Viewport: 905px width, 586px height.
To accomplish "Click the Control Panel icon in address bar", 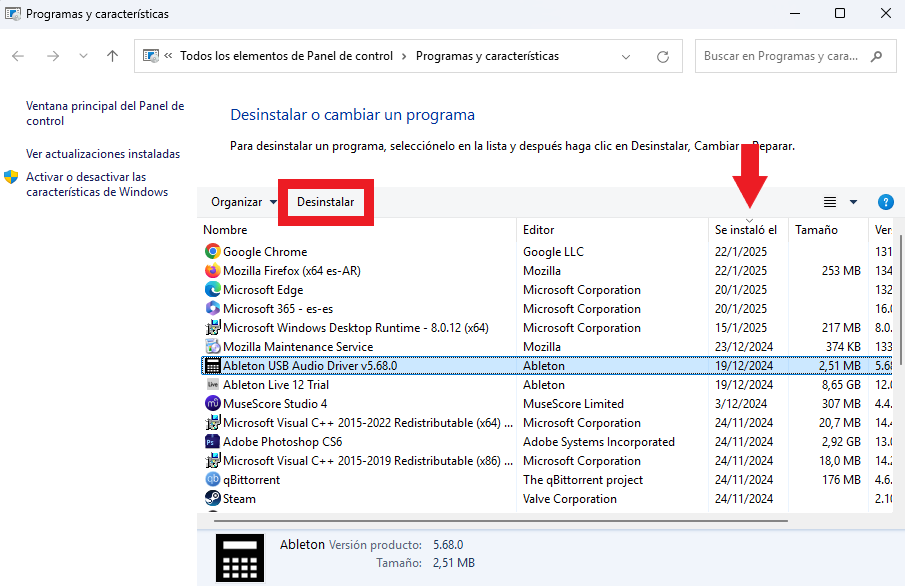I will pos(151,56).
